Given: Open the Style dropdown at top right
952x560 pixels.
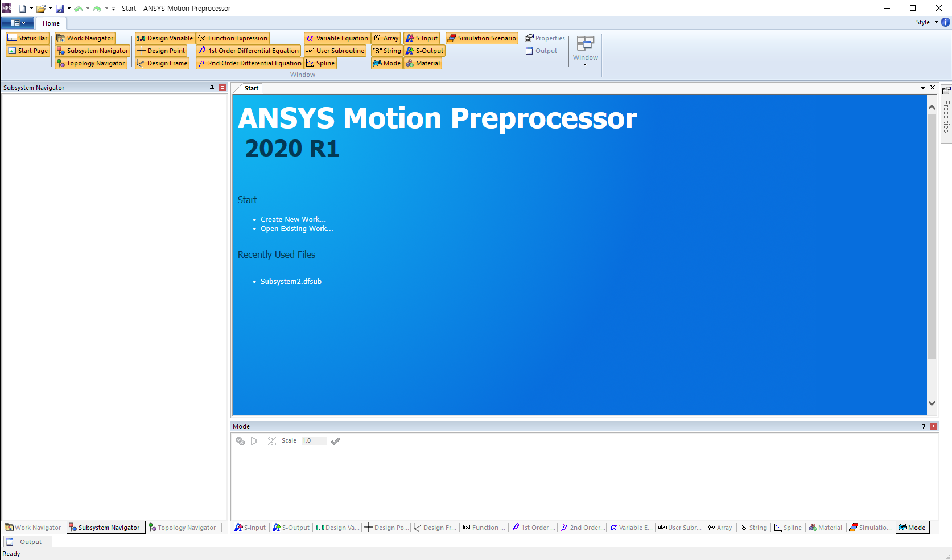Looking at the screenshot, I should tap(927, 22).
